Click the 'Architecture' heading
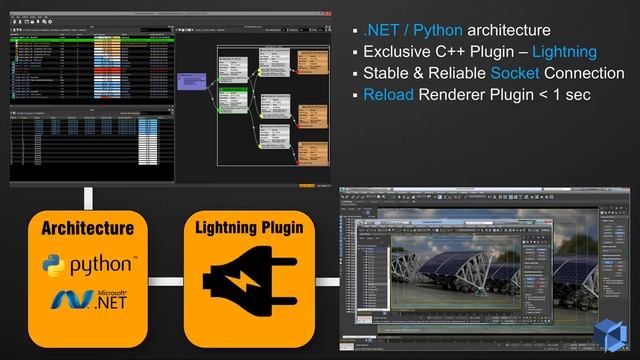The width and height of the screenshot is (640, 360). tap(88, 228)
